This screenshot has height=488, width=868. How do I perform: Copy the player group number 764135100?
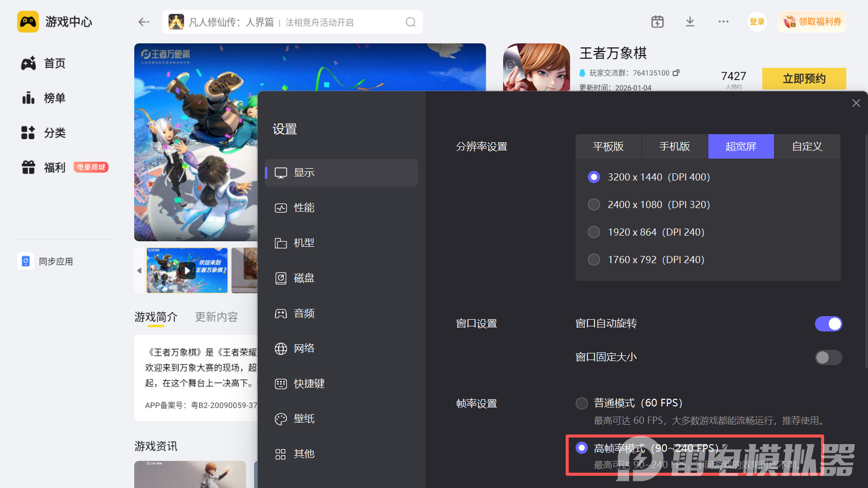pos(676,73)
